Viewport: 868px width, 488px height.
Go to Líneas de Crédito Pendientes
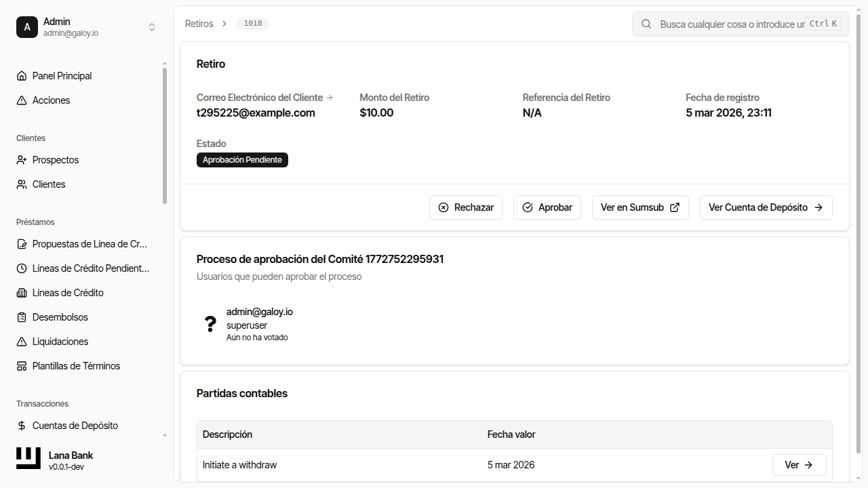[90, 268]
